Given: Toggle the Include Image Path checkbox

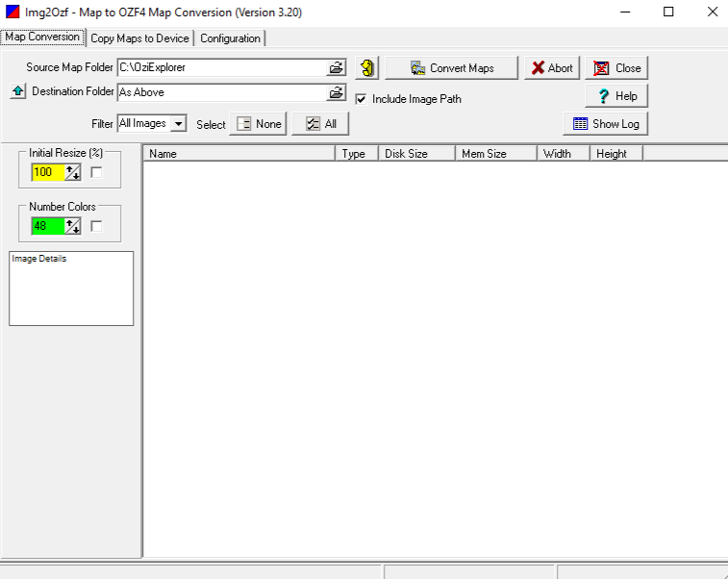Looking at the screenshot, I should point(362,99).
